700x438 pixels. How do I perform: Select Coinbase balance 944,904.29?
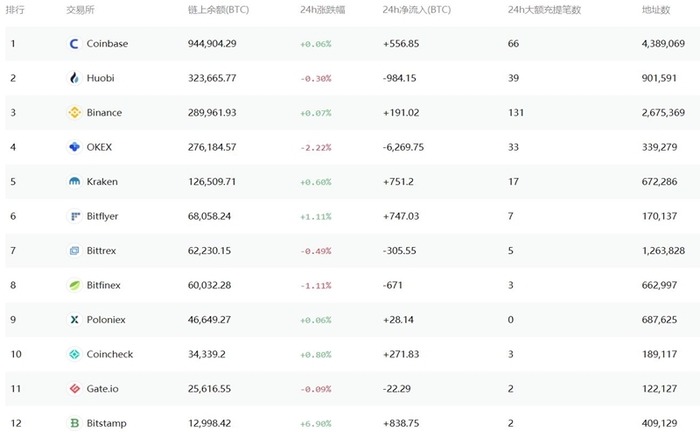(x=212, y=44)
